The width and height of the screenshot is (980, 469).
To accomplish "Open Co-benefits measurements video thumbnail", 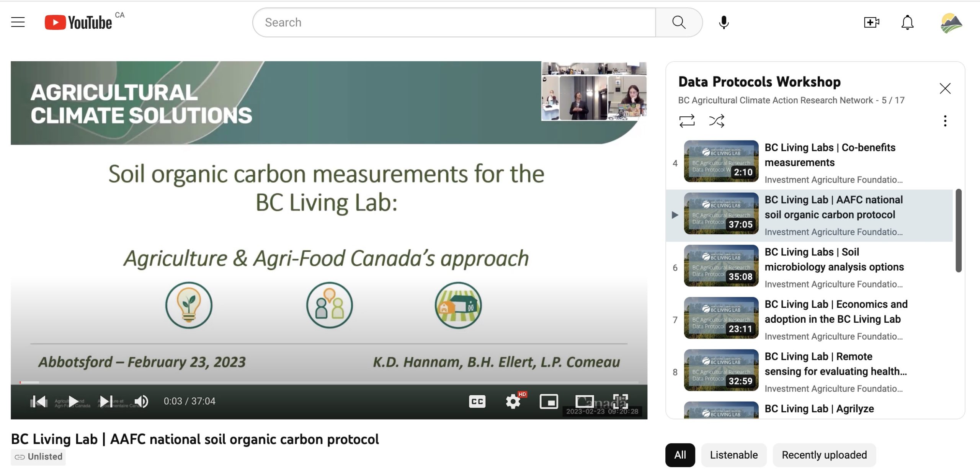I will click(721, 161).
